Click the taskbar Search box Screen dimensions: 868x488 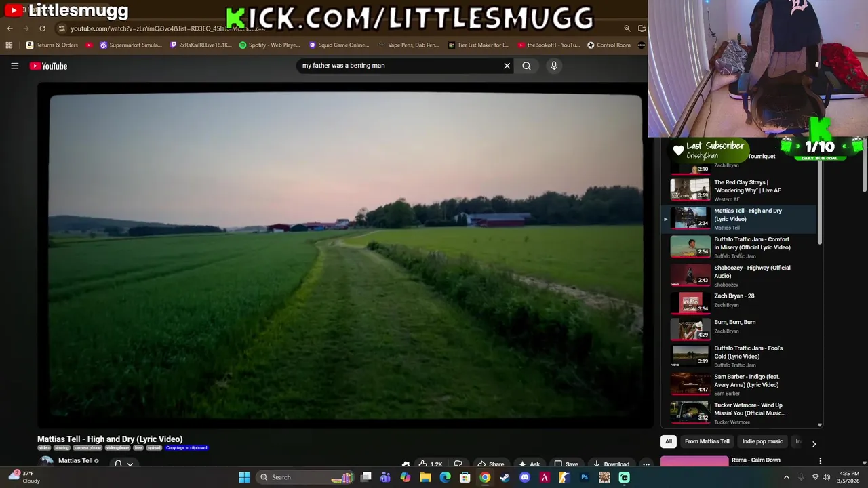tap(304, 477)
